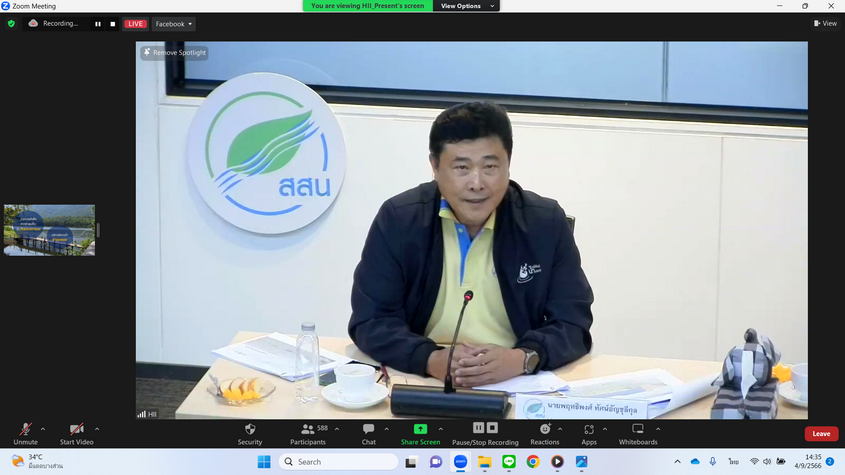
Task: Leave the meeting
Action: point(821,433)
